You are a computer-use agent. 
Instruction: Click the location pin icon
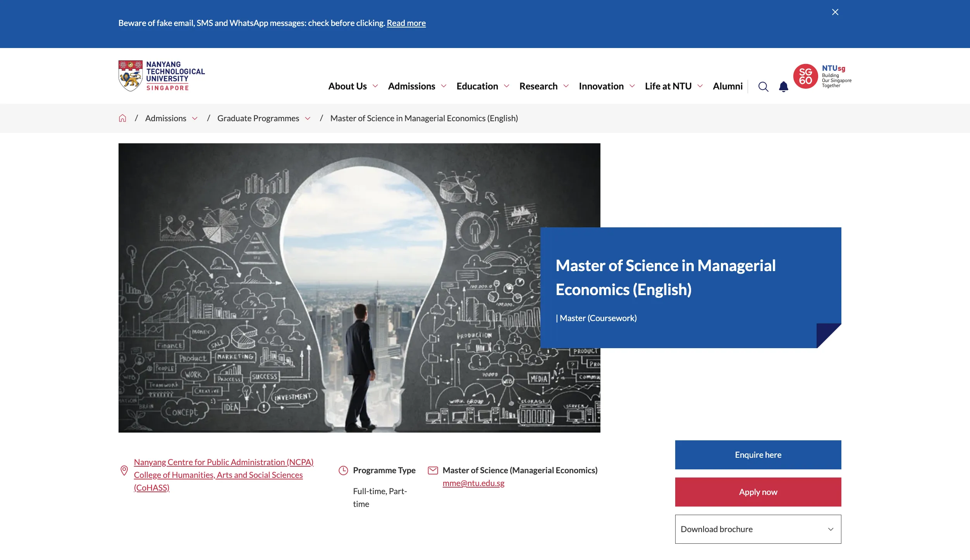124,470
